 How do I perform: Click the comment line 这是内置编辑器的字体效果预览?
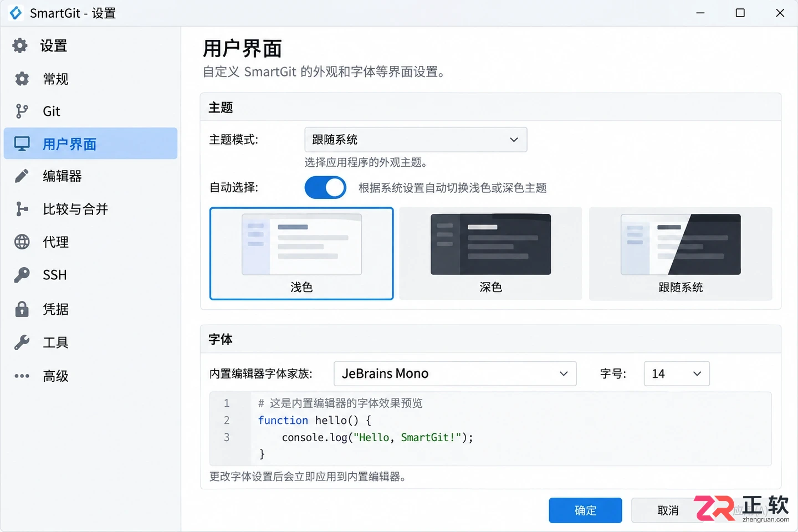(x=340, y=403)
